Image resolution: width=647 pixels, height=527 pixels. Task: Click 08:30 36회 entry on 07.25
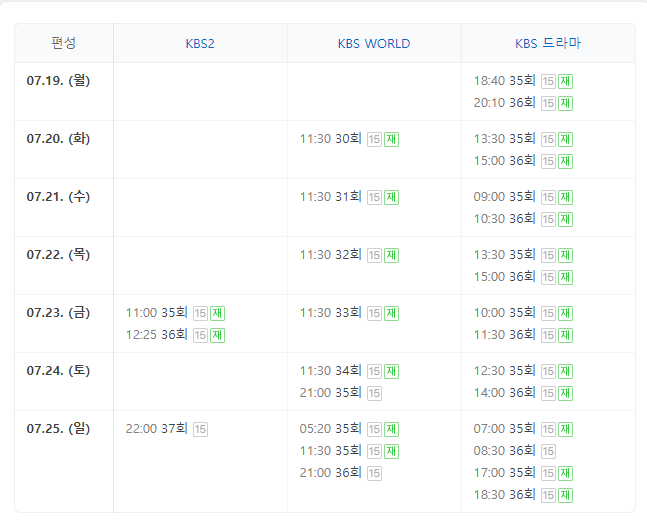pos(504,450)
